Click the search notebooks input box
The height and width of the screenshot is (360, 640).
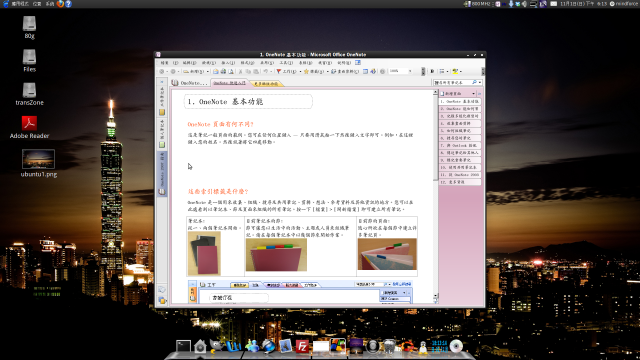(452, 82)
